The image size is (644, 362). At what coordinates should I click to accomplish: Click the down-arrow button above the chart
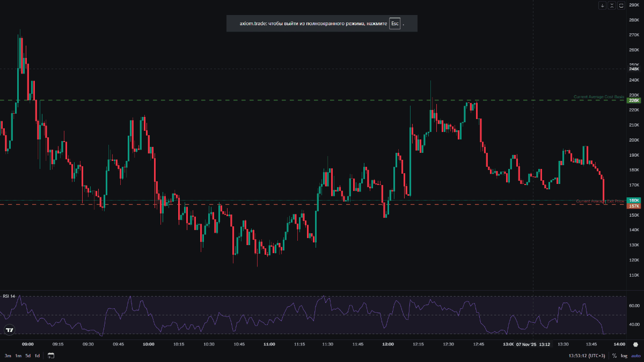[x=603, y=5]
